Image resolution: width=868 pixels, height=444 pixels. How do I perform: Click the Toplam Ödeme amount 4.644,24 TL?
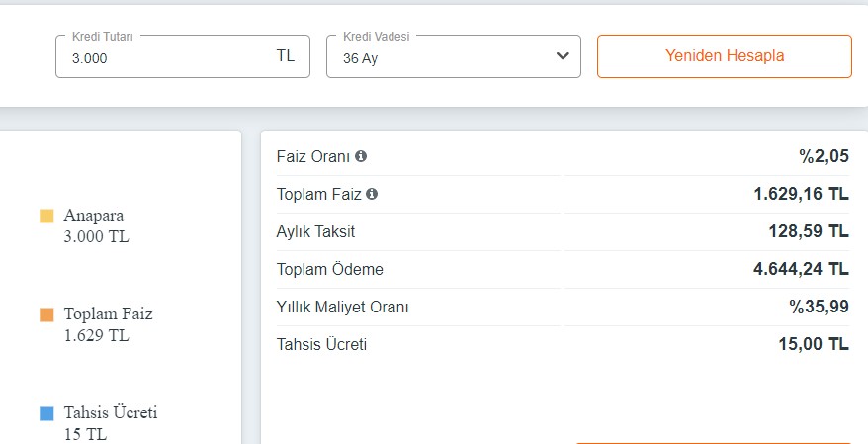tap(800, 269)
